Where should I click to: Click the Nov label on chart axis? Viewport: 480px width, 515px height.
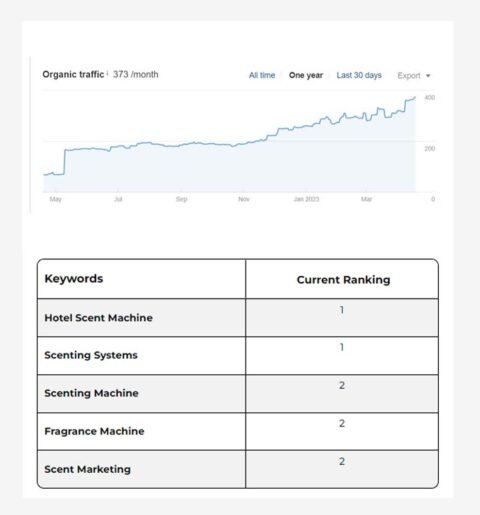(244, 199)
